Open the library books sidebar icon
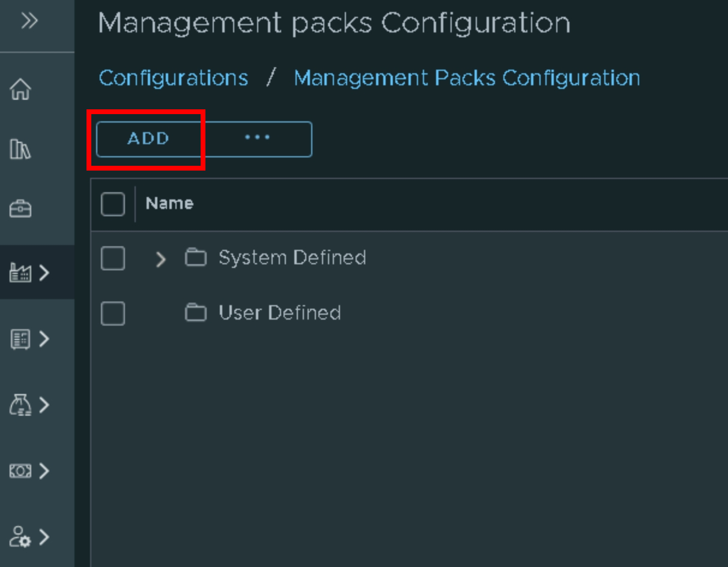This screenshot has width=728, height=567. 20,149
